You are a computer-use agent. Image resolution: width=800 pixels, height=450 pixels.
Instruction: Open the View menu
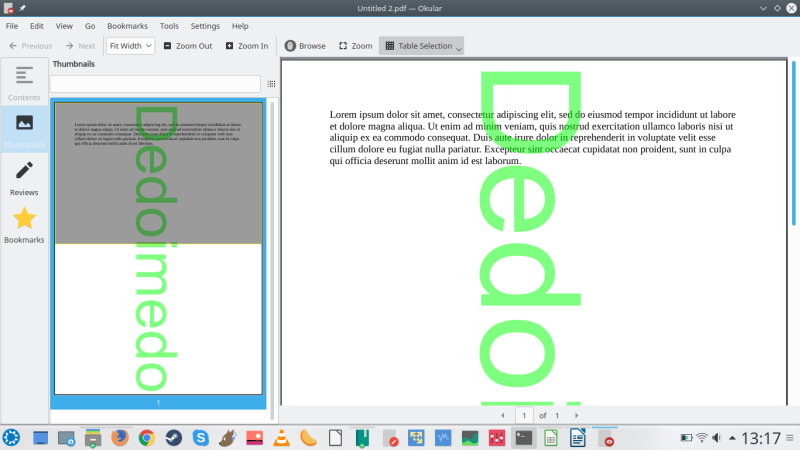coord(64,26)
